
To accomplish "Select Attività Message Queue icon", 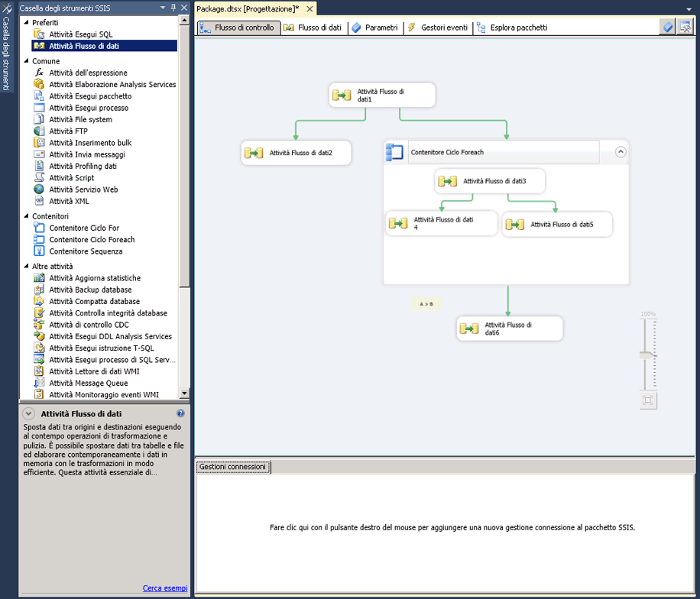I will (x=39, y=383).
